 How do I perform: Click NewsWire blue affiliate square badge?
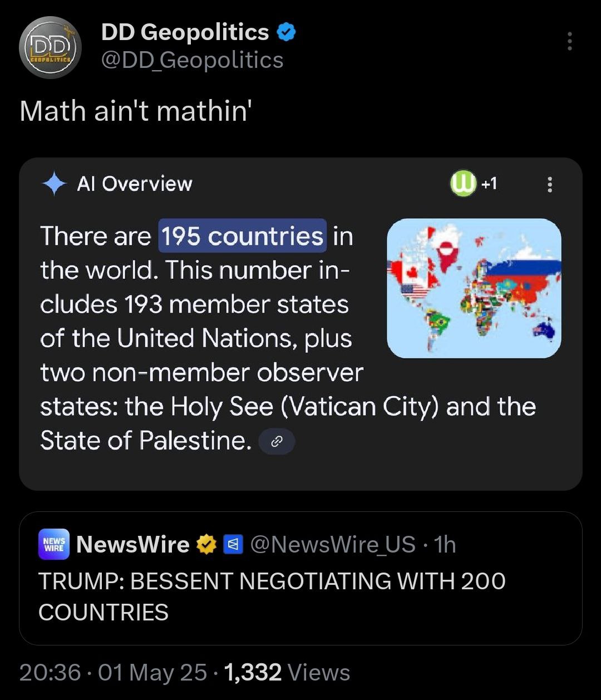[233, 544]
